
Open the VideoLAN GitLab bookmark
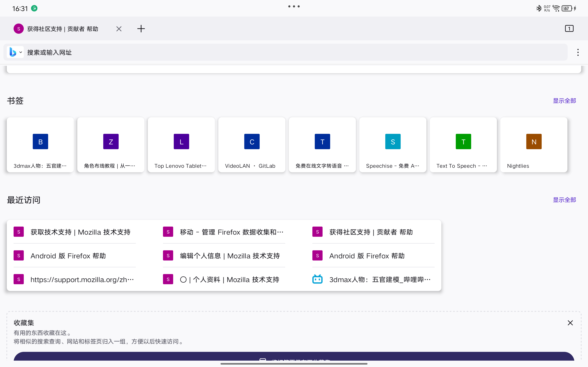(x=252, y=145)
